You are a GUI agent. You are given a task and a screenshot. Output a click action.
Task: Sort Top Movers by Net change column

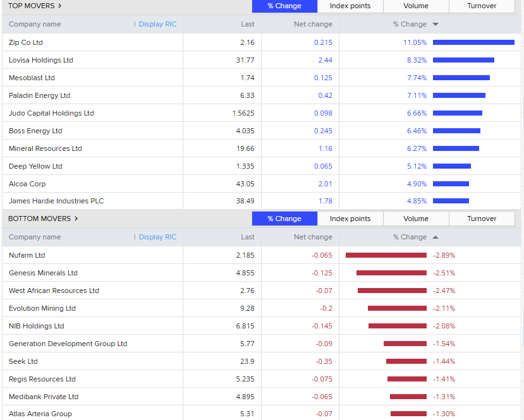pyautogui.click(x=313, y=24)
